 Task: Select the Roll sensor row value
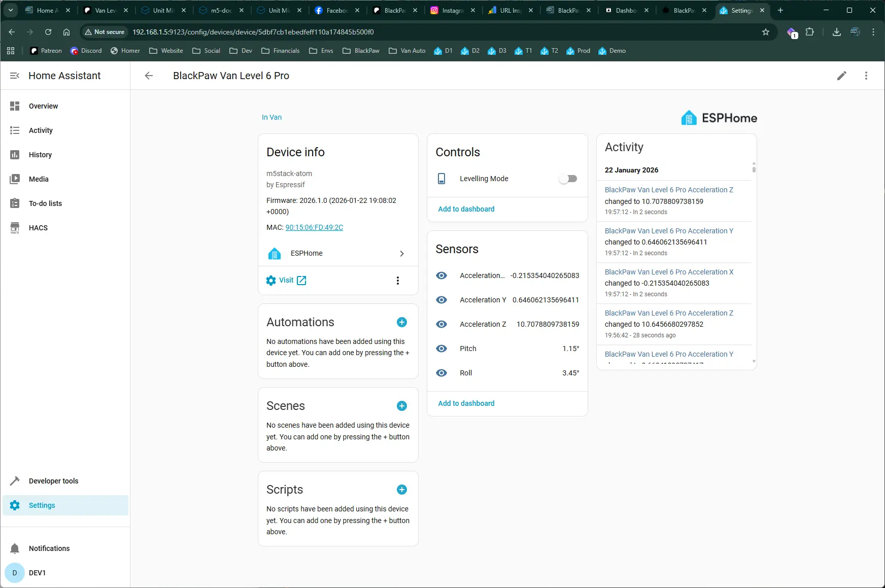coord(570,373)
